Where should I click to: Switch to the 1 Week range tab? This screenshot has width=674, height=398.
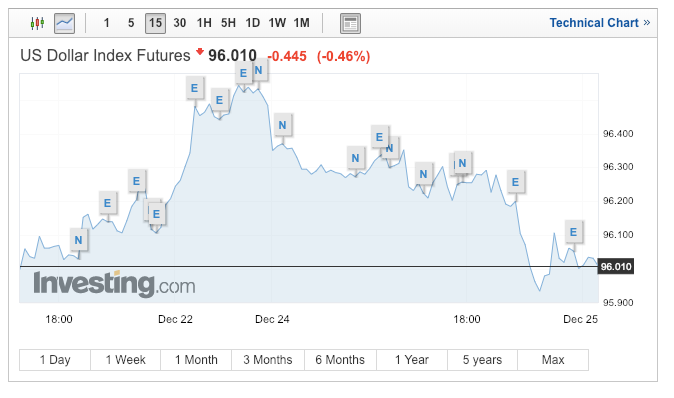click(126, 360)
